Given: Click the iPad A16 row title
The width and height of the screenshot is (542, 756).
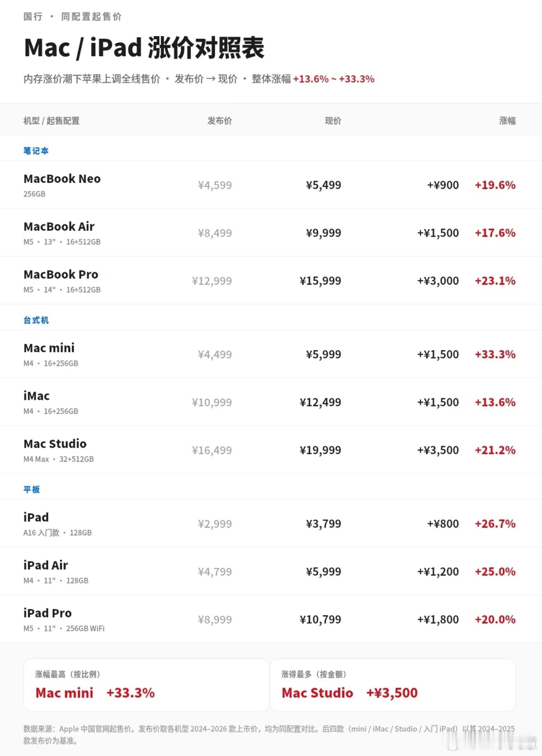Looking at the screenshot, I should [36, 518].
